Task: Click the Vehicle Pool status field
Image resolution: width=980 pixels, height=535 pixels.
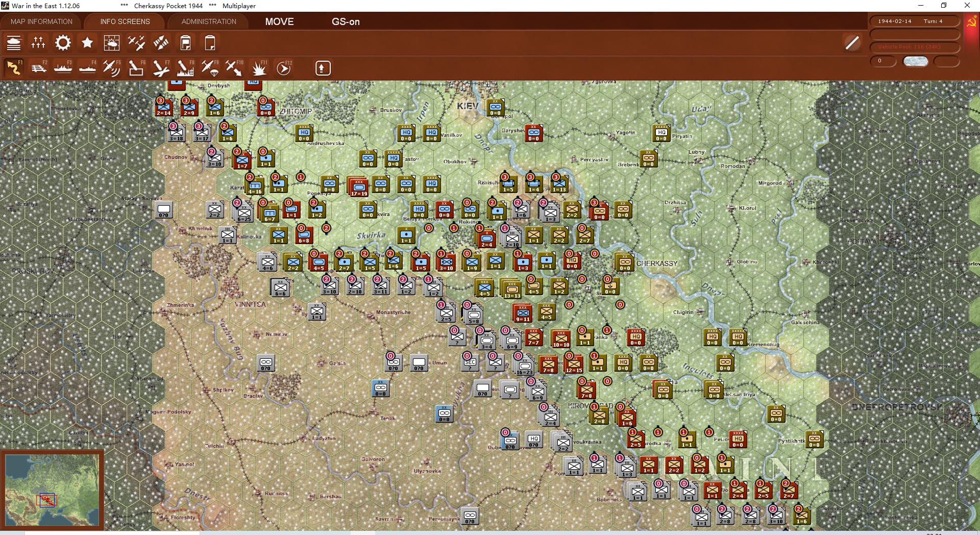Action: pyautogui.click(x=914, y=47)
